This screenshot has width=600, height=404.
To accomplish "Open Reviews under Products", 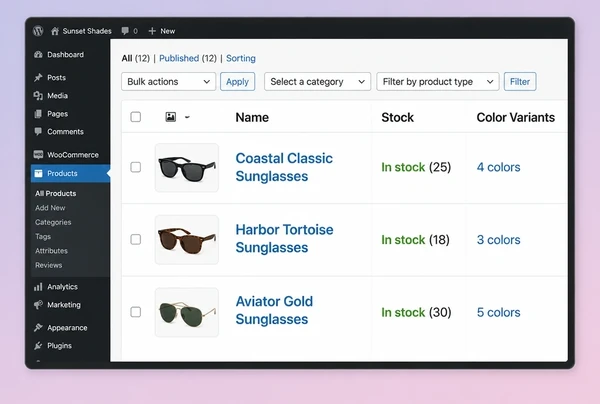I will [49, 265].
